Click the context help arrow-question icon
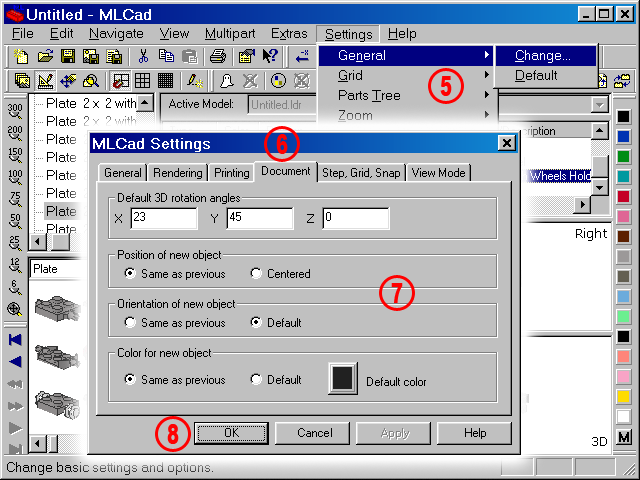The image size is (640, 480). 270,56
